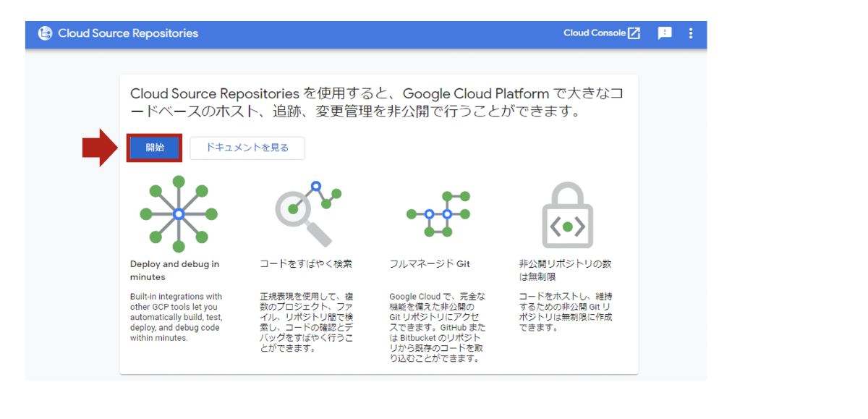Click the Git branch graph illustration
Image resolution: width=868 pixels, height=419 pixels.
tap(438, 214)
